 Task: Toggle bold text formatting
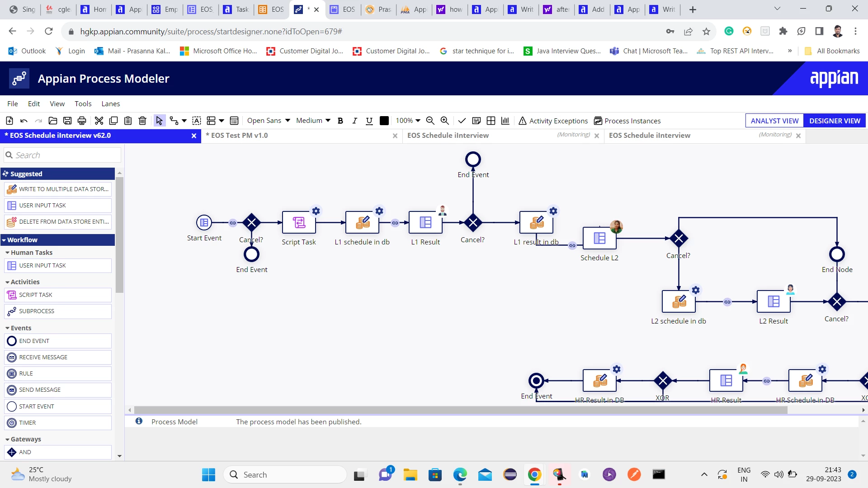pyautogui.click(x=340, y=121)
